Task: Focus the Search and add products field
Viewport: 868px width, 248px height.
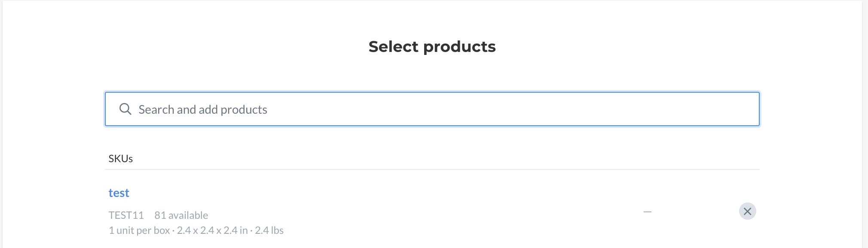Action: point(432,109)
